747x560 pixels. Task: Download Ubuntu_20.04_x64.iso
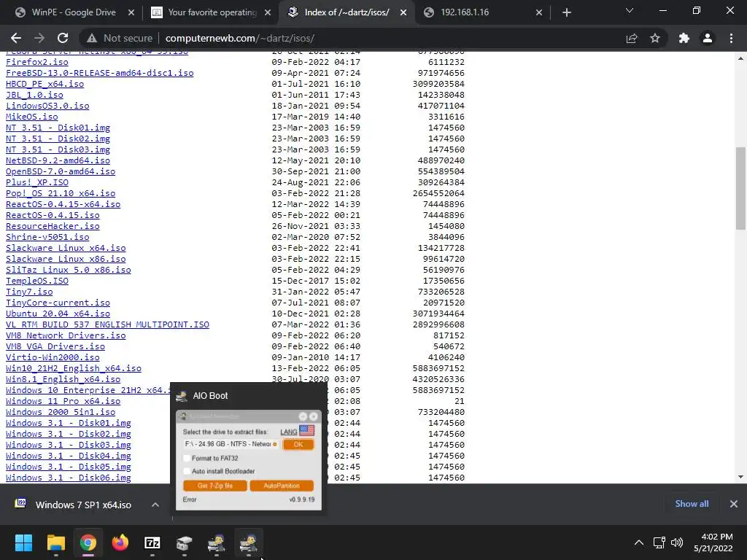(x=58, y=314)
